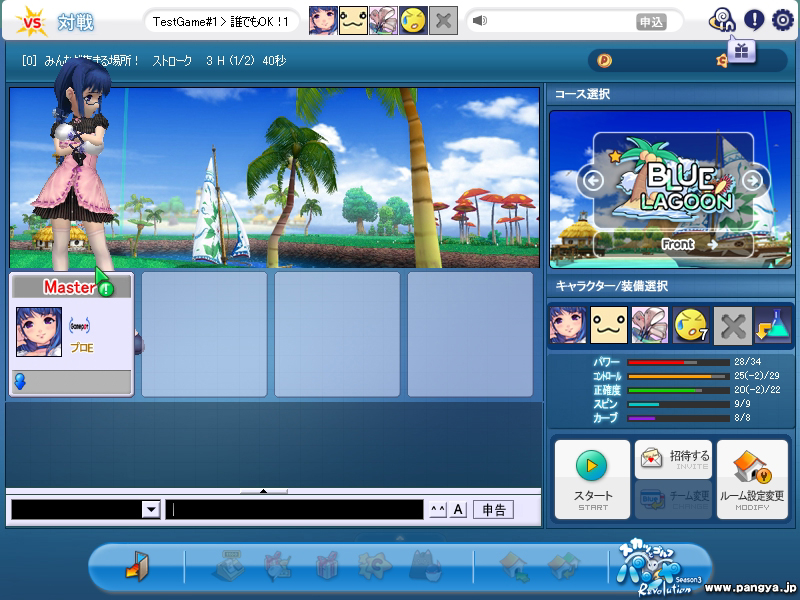800x600 pixels.
Task: Go to next course with right arrow
Action: [752, 180]
